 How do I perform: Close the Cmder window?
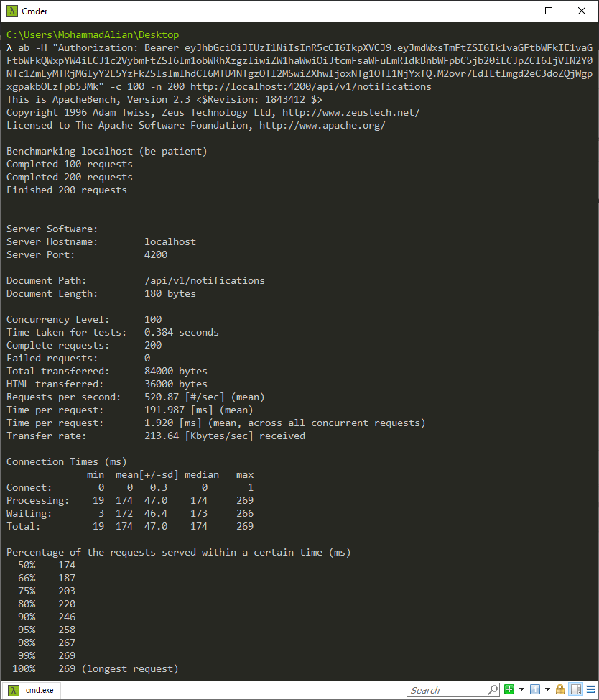(x=582, y=11)
